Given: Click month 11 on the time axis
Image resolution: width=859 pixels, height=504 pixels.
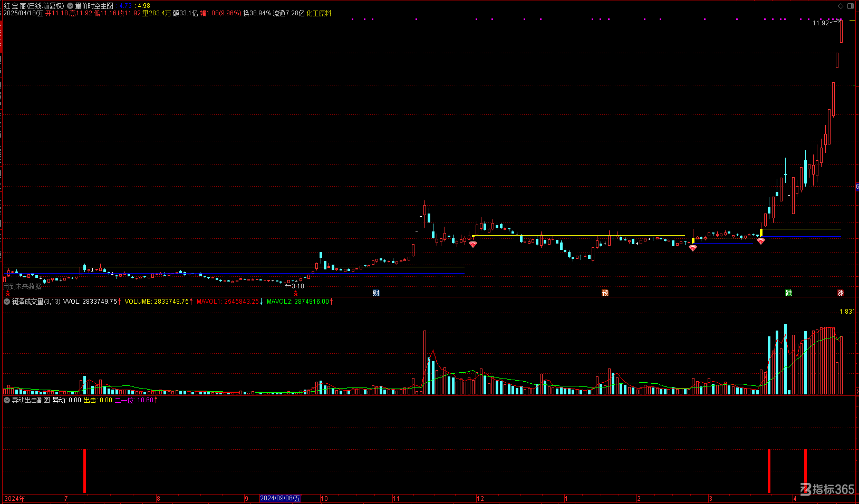Looking at the screenshot, I should coord(396,499).
